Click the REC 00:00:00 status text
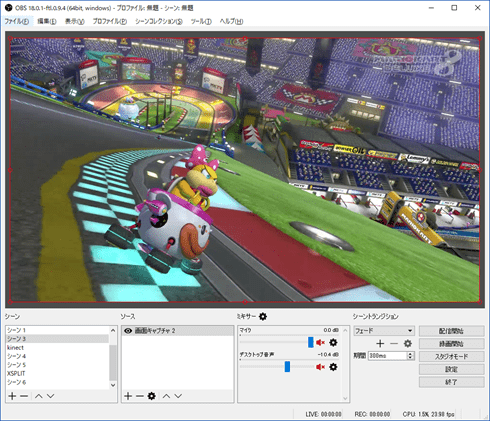Viewport: 490px width, 421px height. click(372, 414)
